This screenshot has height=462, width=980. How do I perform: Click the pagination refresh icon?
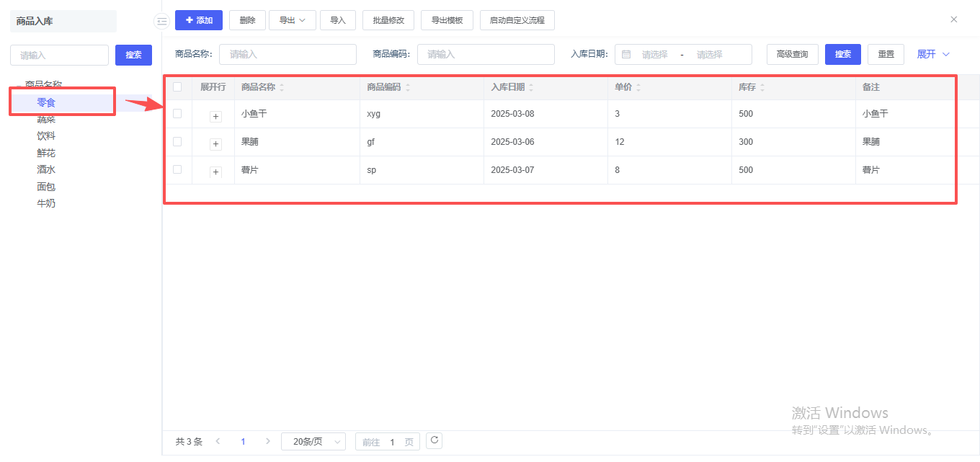[x=434, y=440]
